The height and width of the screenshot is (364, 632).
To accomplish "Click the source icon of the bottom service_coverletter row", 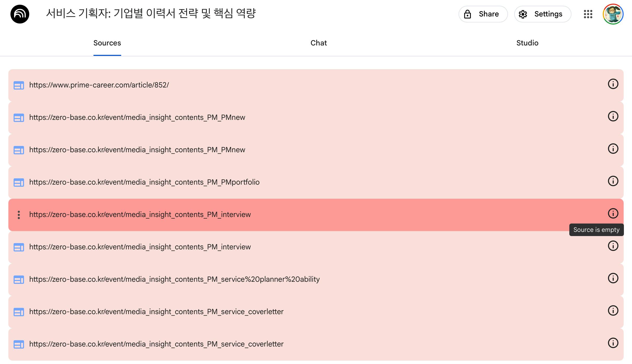I will (x=19, y=344).
